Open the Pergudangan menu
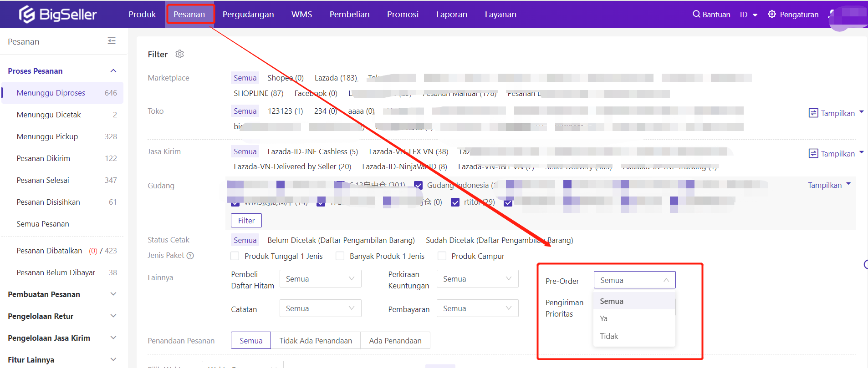This screenshot has width=868, height=368. (x=248, y=15)
